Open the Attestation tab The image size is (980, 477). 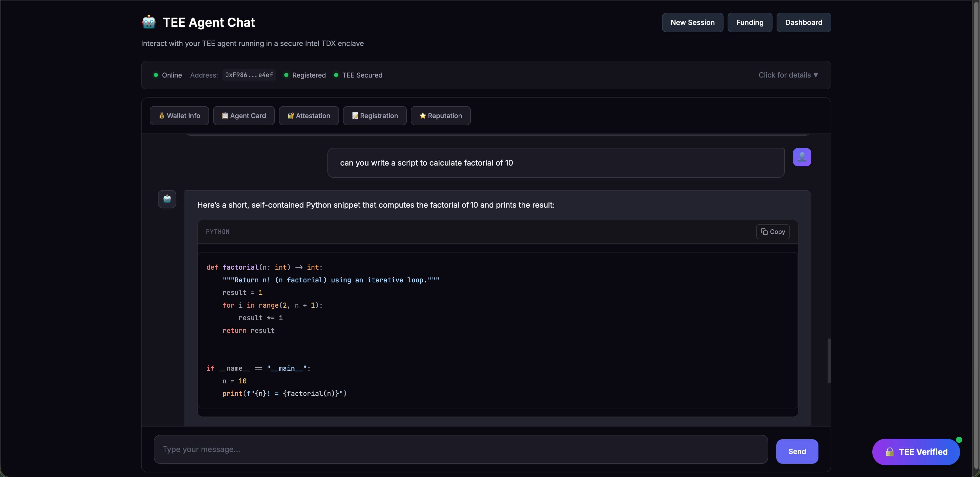pyautogui.click(x=309, y=116)
